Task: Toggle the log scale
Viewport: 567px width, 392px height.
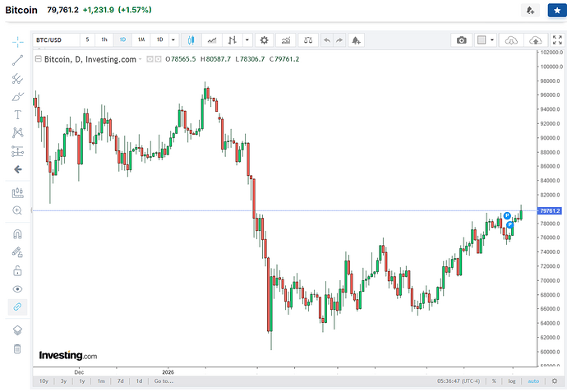Action: coord(512,380)
